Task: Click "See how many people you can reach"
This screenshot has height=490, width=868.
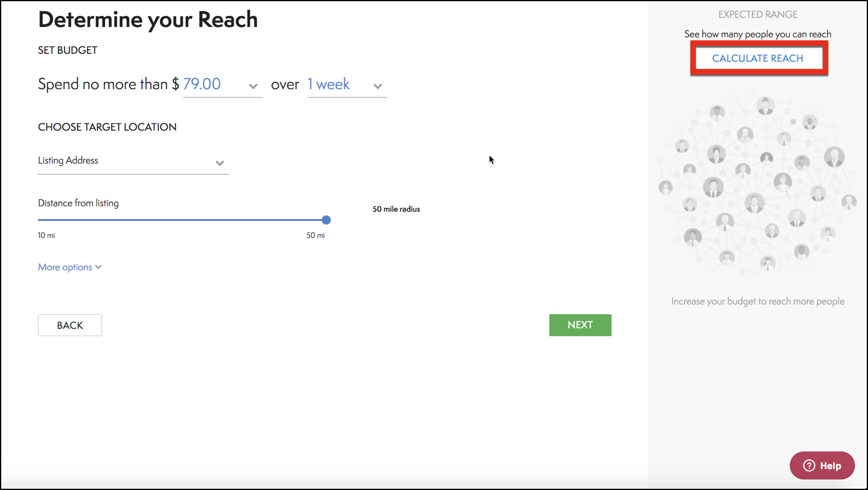Action: pos(758,34)
